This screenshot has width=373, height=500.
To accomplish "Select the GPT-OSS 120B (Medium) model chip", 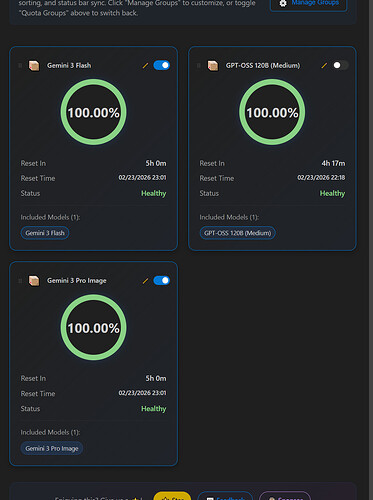I will [x=238, y=233].
